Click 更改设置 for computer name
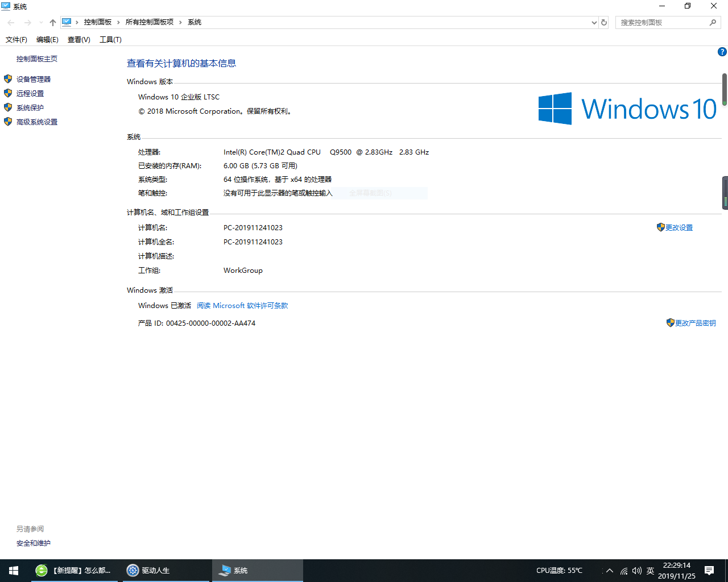The image size is (728, 582). point(679,227)
